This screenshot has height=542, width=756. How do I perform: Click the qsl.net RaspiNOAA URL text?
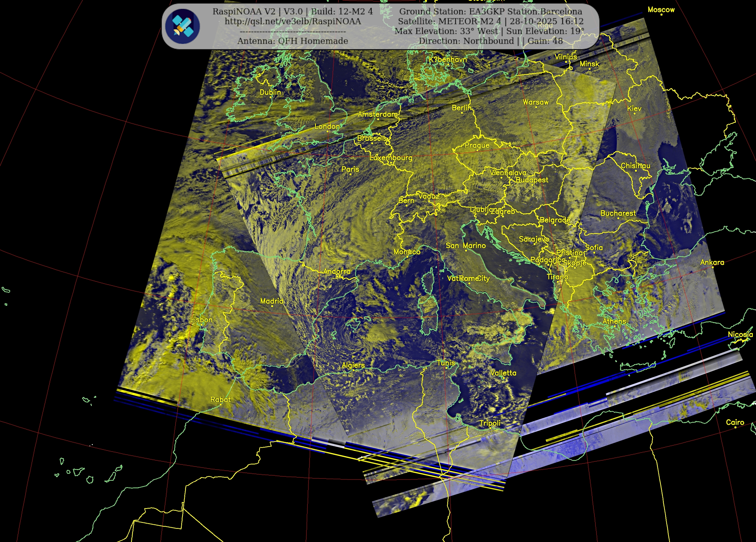(x=292, y=21)
